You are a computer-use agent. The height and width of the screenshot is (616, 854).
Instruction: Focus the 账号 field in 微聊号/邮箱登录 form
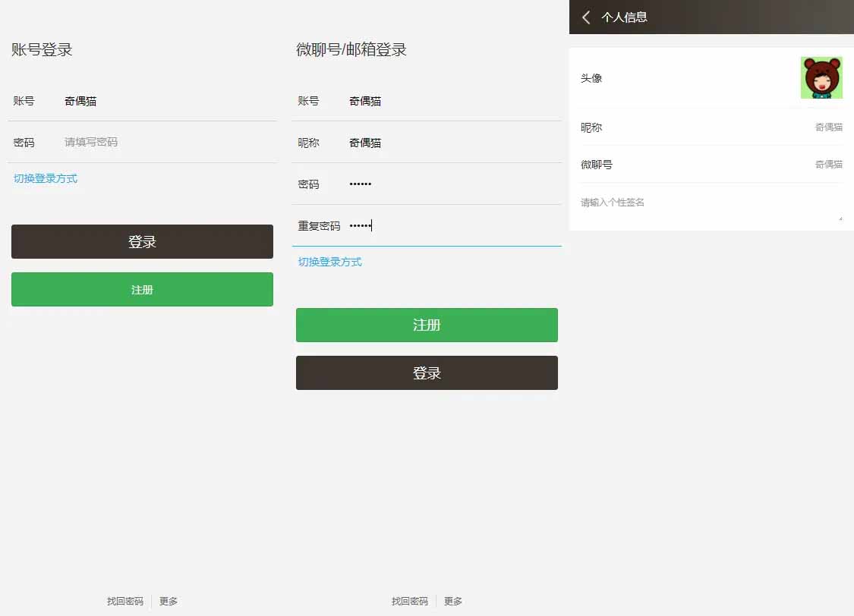click(x=452, y=101)
